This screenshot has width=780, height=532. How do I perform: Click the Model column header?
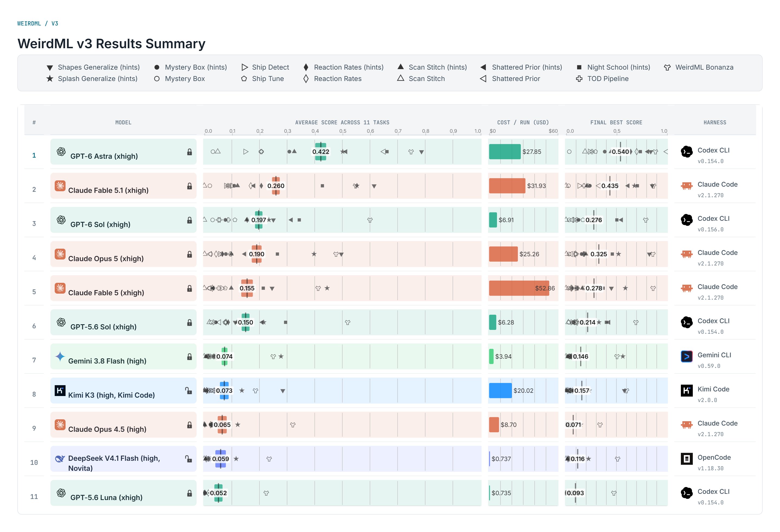(123, 122)
